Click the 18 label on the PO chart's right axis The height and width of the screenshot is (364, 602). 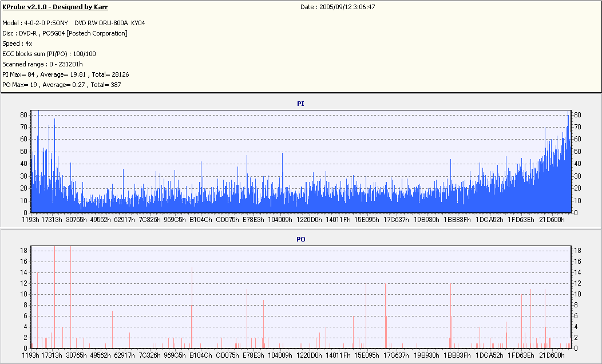[577, 250]
